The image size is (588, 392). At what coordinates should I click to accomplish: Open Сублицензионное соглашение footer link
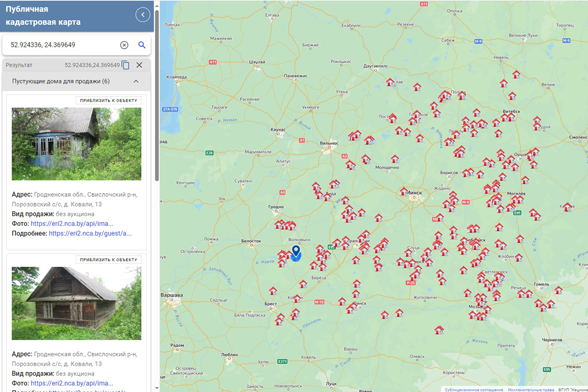(473, 390)
